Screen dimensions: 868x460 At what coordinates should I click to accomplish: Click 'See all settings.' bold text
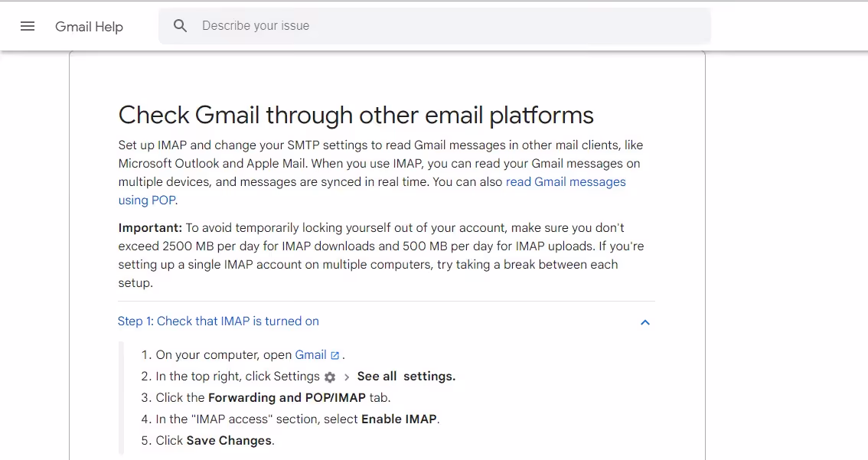[x=406, y=377]
